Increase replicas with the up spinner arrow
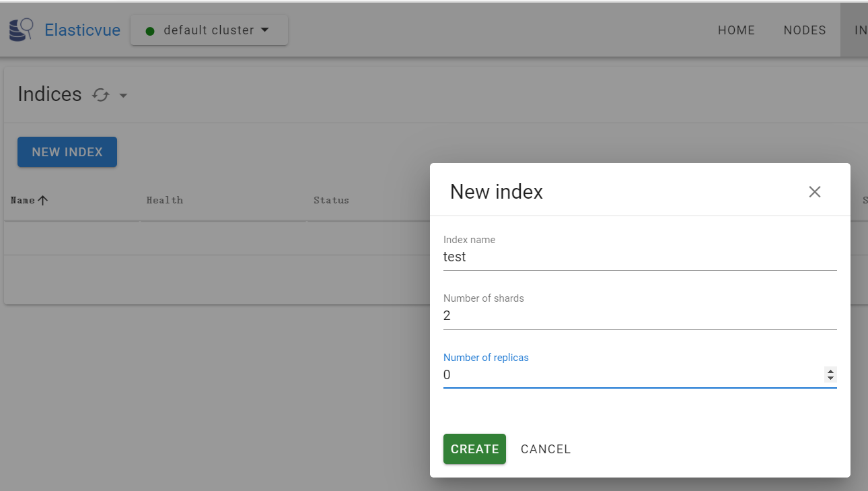This screenshot has width=868, height=491. coord(831,371)
